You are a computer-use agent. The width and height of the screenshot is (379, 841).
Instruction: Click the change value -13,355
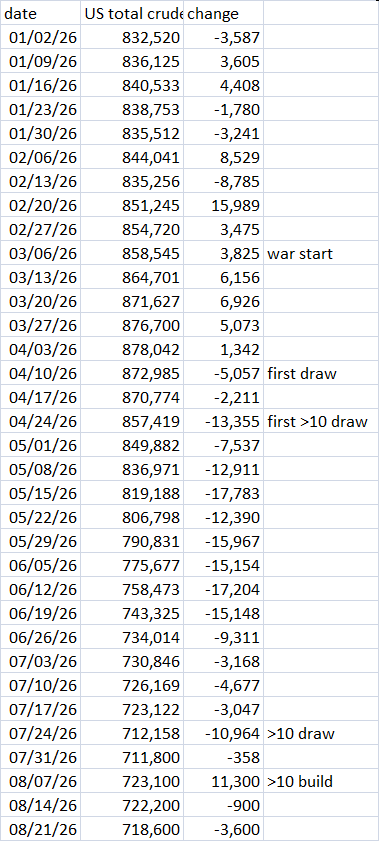coord(224,422)
